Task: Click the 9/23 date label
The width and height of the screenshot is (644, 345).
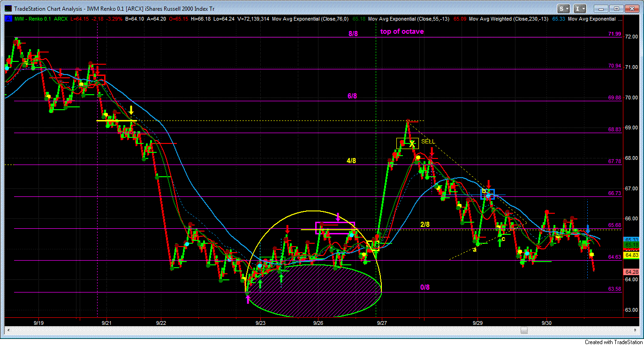Action: tap(260, 323)
